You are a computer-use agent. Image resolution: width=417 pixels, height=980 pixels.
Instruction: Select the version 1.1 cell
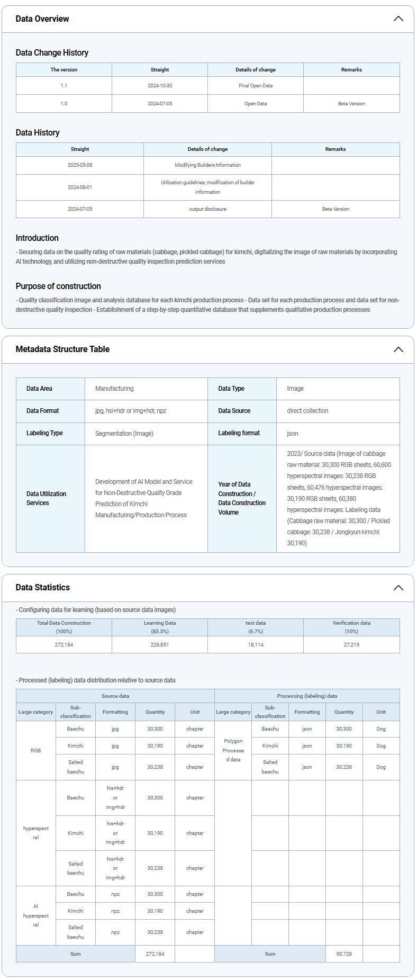pos(64,86)
